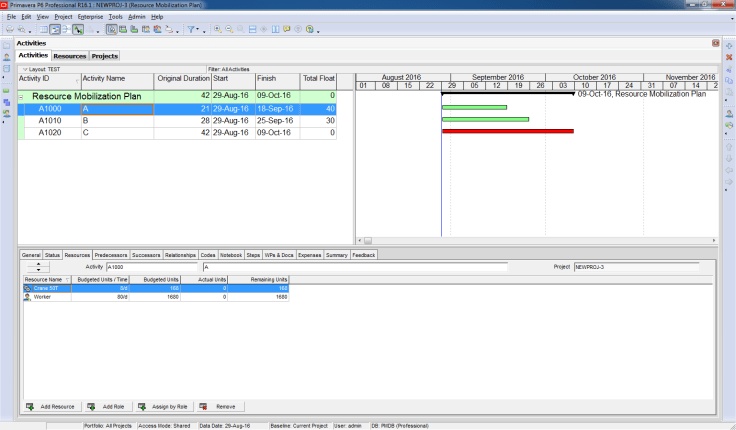Open the Filter icon dropdown arrow
This screenshot has width=736, height=430.
point(198,30)
